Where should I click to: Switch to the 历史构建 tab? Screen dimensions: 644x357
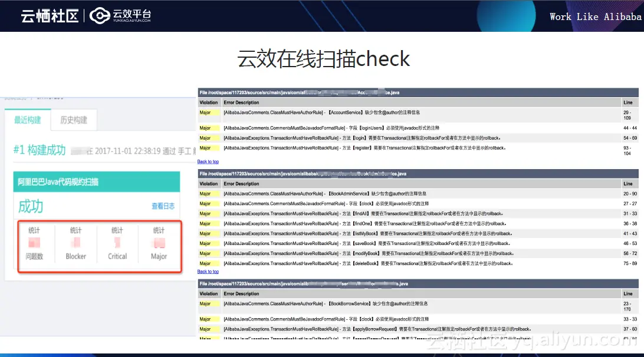tap(74, 120)
